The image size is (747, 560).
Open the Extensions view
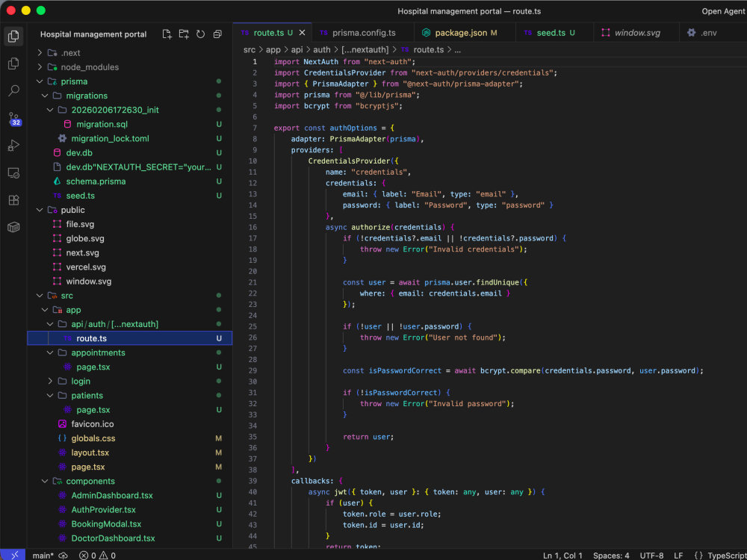coord(13,200)
